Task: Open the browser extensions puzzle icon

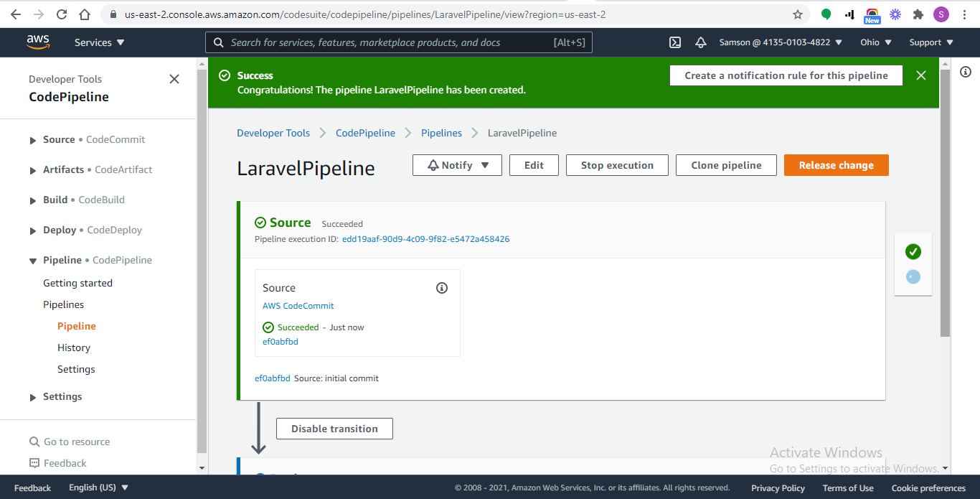Action: pyautogui.click(x=918, y=14)
